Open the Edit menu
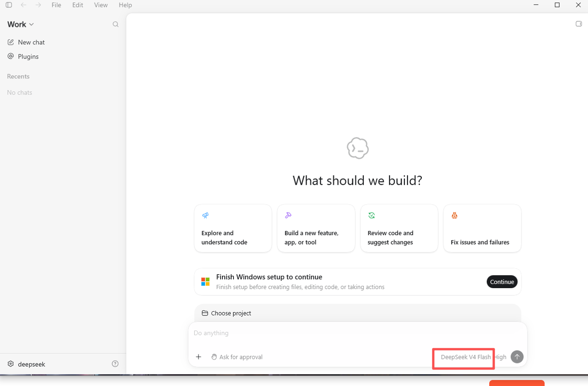 tap(78, 5)
